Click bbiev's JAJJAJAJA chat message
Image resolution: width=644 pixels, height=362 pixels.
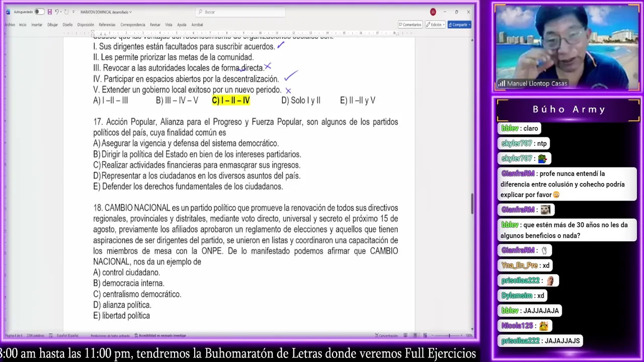tap(530, 311)
